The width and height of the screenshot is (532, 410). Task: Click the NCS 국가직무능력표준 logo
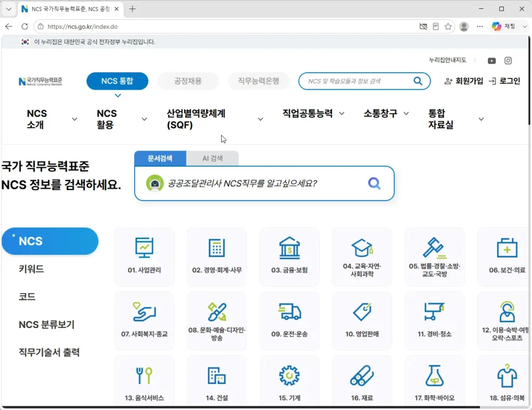tap(41, 81)
